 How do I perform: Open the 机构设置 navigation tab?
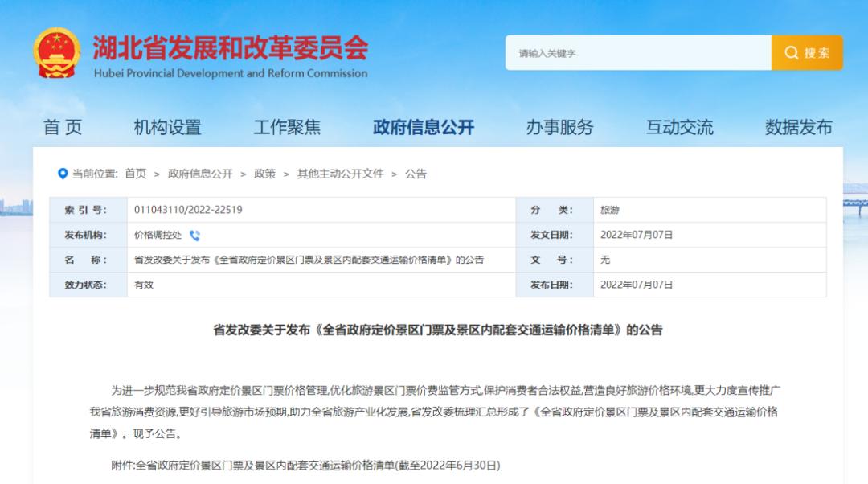tap(167, 127)
